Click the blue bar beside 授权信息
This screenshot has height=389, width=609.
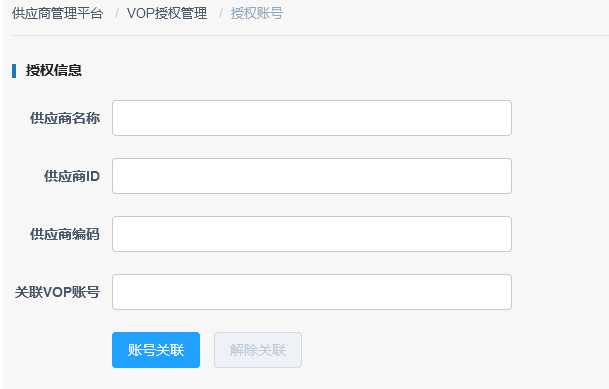(14, 71)
